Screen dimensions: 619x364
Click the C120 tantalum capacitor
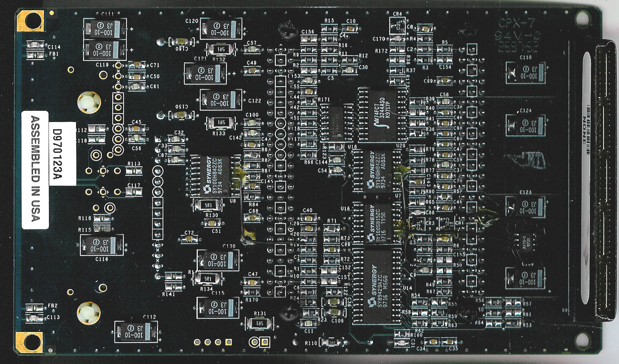(221, 29)
